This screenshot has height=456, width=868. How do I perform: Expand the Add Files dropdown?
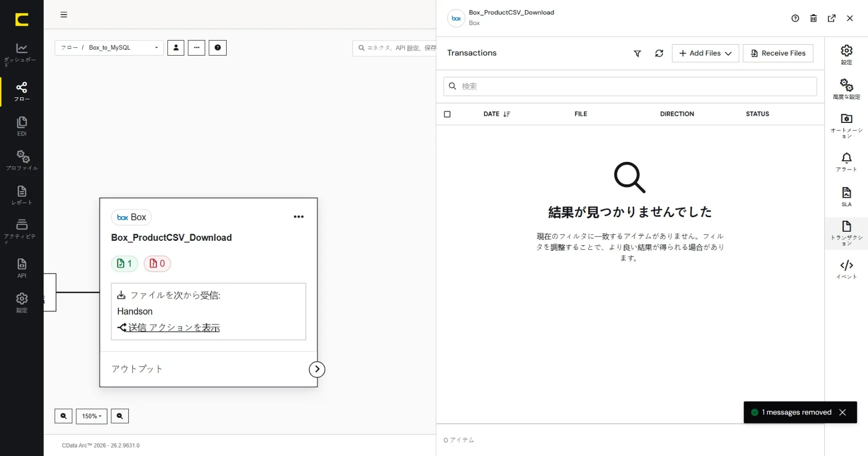coord(705,53)
